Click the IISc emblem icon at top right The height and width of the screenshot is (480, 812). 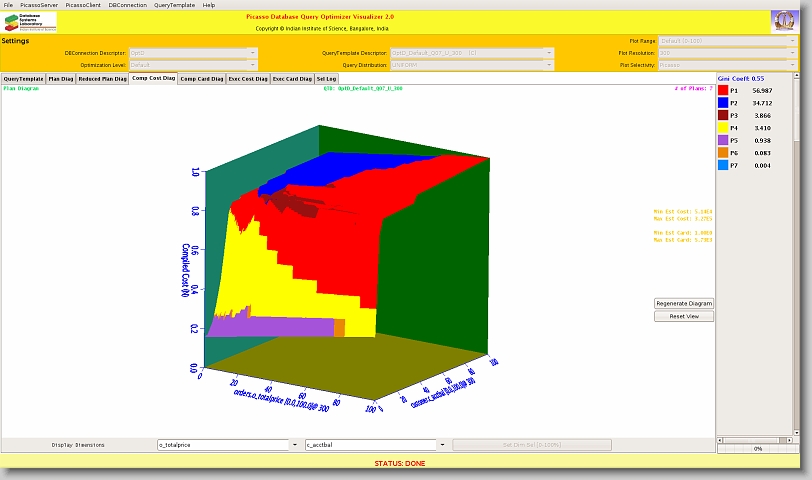click(x=785, y=22)
